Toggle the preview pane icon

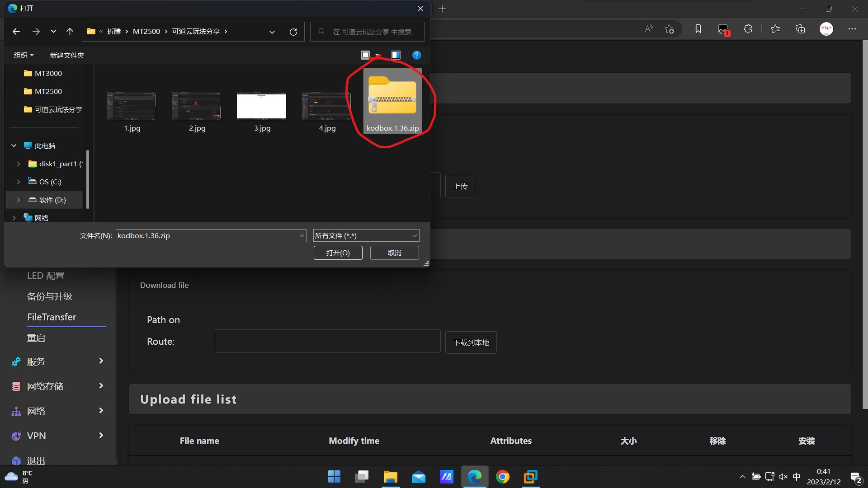396,55
